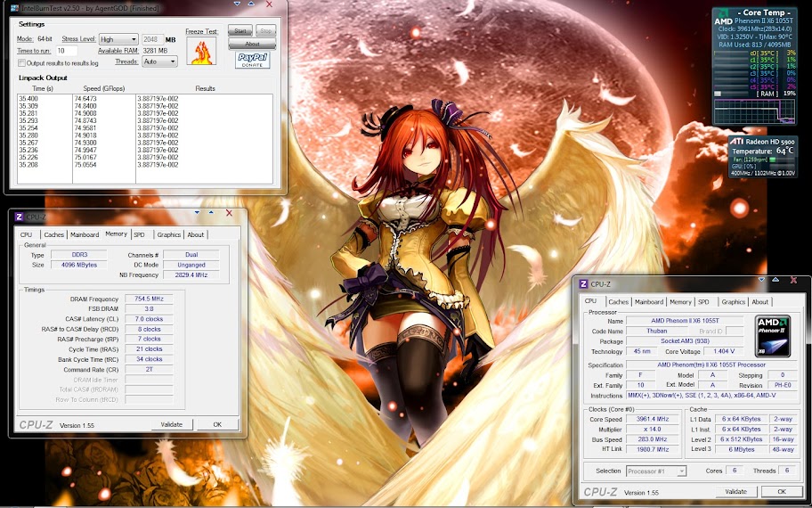The width and height of the screenshot is (812, 508).
Task: Click the PayPal Donate image in IntelBurnTest
Action: click(x=252, y=60)
